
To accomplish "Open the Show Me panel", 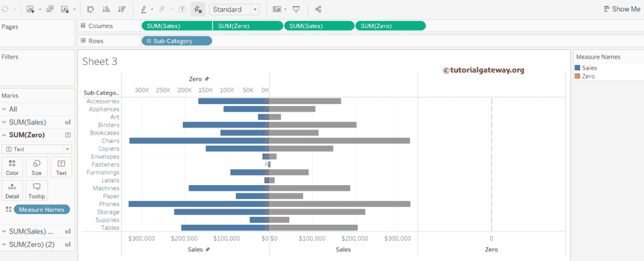I will [x=621, y=9].
